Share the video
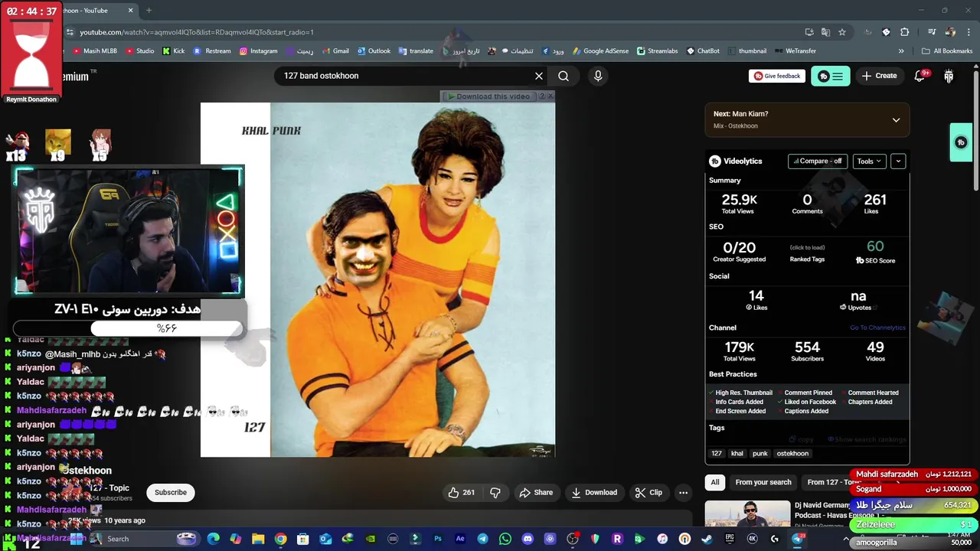Screen dimensions: 980x551 (x=535, y=493)
